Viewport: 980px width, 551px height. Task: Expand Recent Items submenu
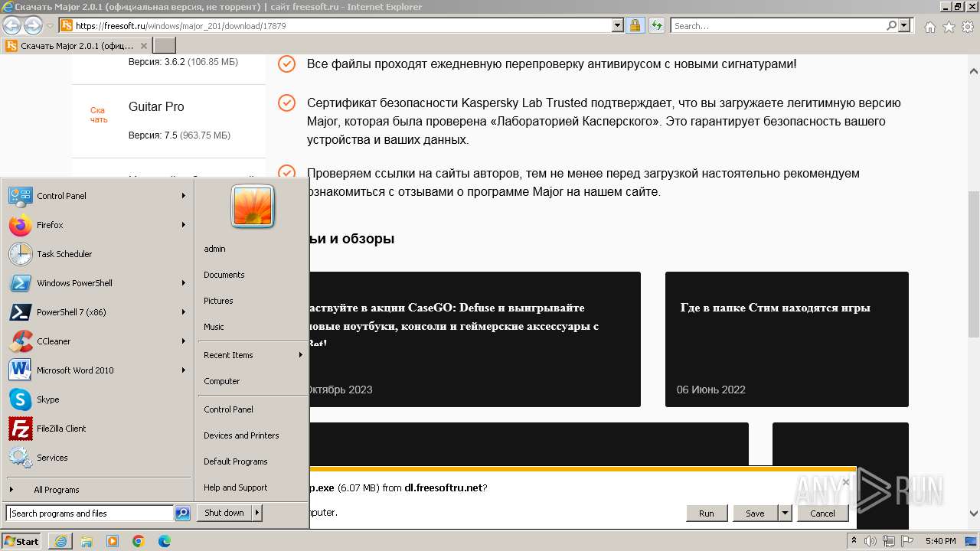click(x=253, y=355)
